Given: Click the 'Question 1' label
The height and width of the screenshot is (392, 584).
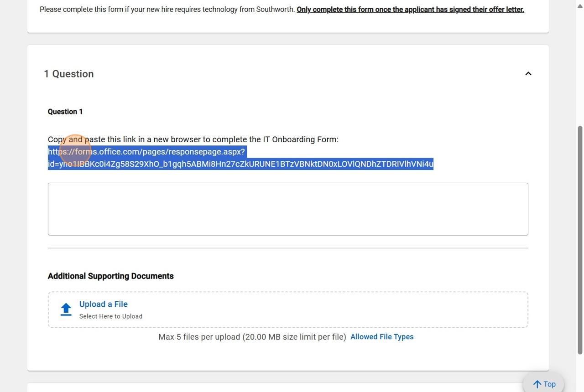Looking at the screenshot, I should coord(65,112).
